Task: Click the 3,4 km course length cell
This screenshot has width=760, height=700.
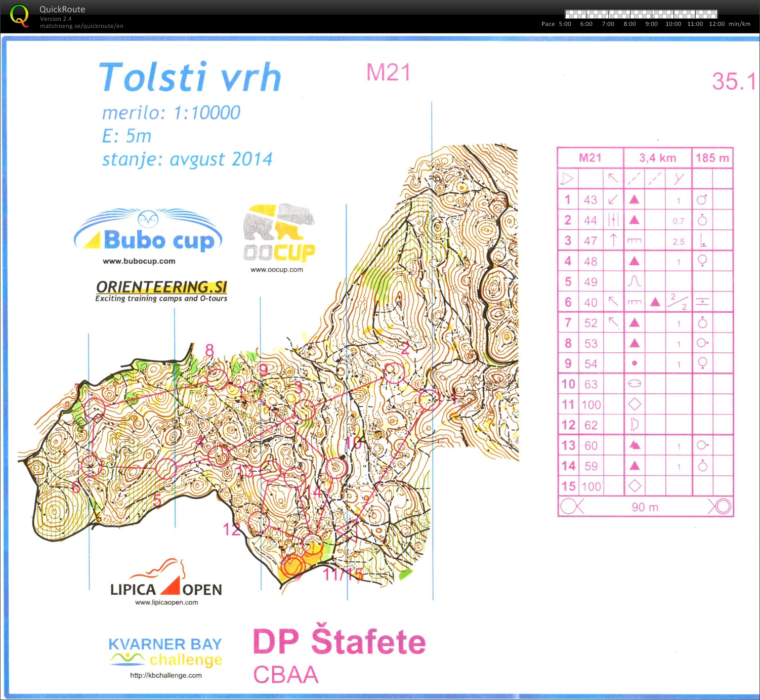Action: [657, 158]
